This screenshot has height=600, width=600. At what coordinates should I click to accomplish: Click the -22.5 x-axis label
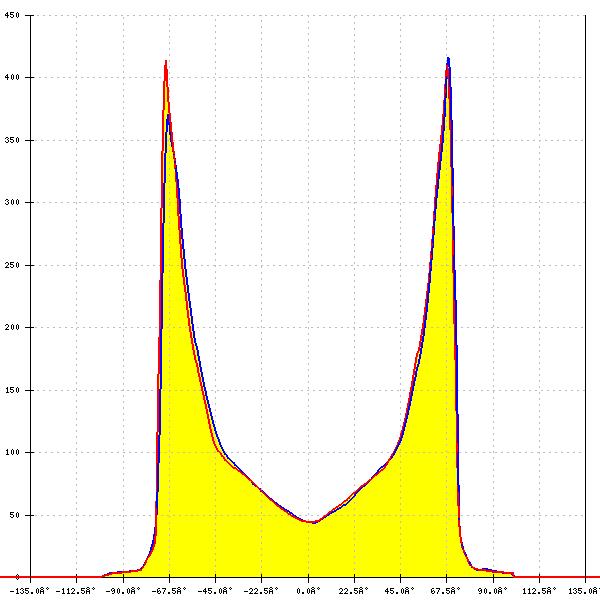pos(261,591)
